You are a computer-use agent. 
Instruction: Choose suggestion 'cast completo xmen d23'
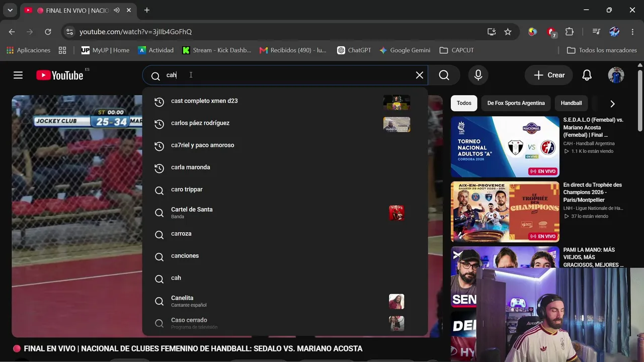coord(285,101)
